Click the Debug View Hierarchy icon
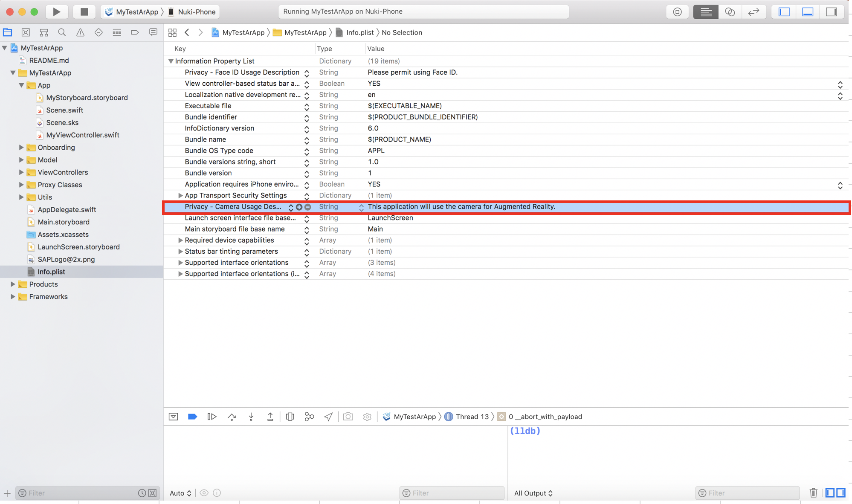This screenshot has width=852, height=504. pyautogui.click(x=290, y=417)
